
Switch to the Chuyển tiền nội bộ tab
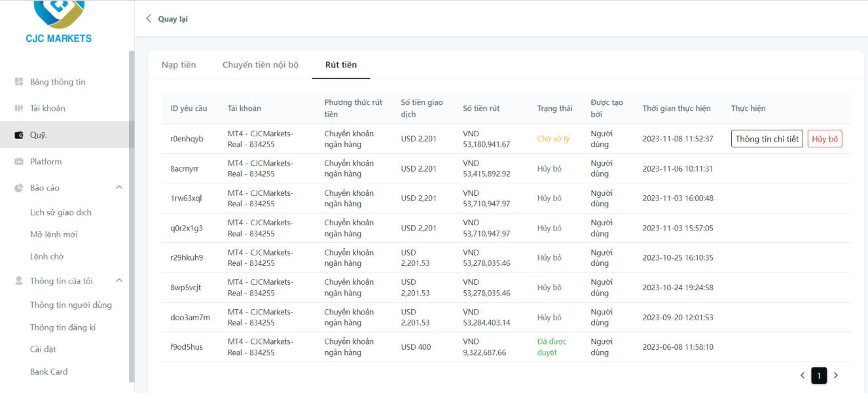[x=261, y=65]
